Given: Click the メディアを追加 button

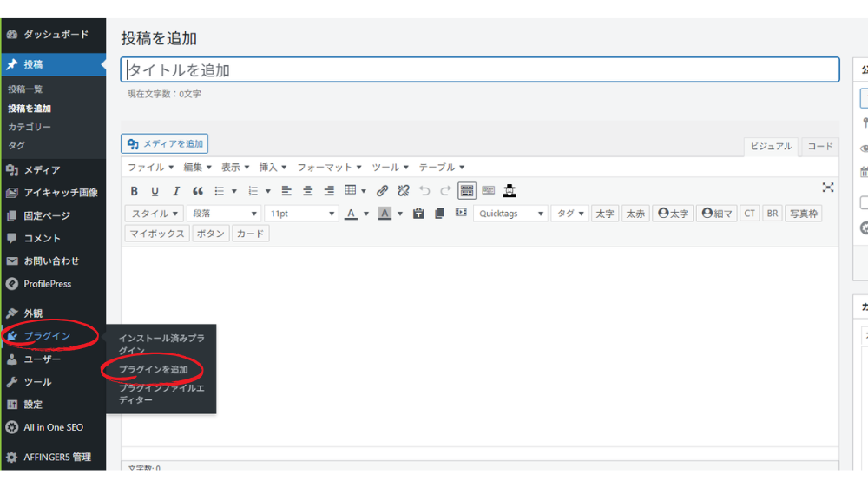Looking at the screenshot, I should 164,144.
